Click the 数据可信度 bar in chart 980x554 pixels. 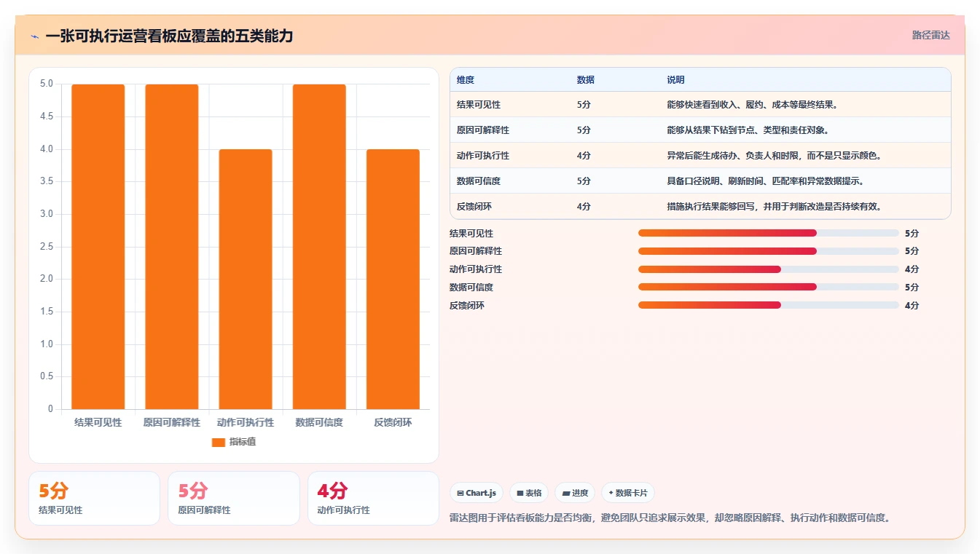click(x=319, y=247)
